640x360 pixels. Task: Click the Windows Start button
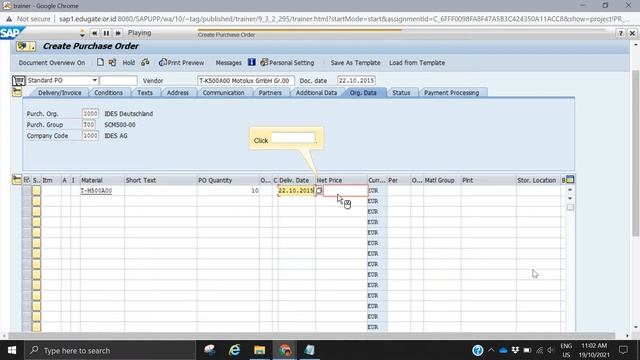coord(12,350)
